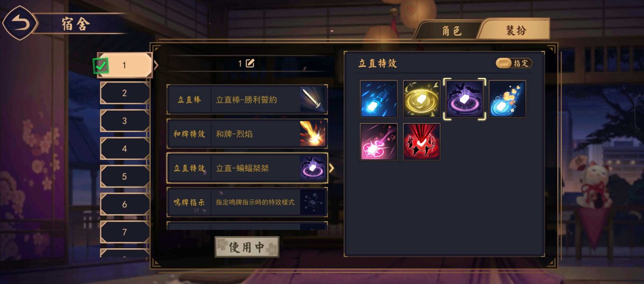Click the 使用中 button
Viewport: 644px width, 284px height.
[x=247, y=247]
